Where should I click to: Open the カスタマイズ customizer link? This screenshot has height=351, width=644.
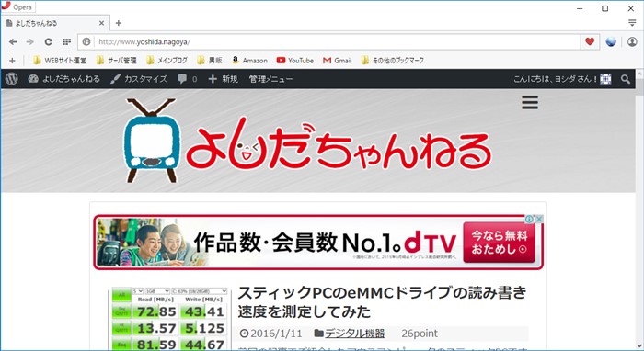[139, 79]
